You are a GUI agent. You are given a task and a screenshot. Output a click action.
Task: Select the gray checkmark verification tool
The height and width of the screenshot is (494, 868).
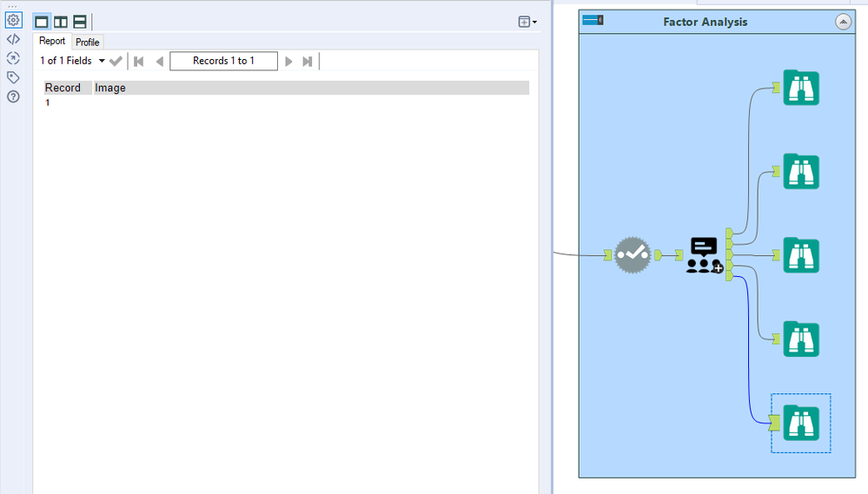click(x=633, y=255)
